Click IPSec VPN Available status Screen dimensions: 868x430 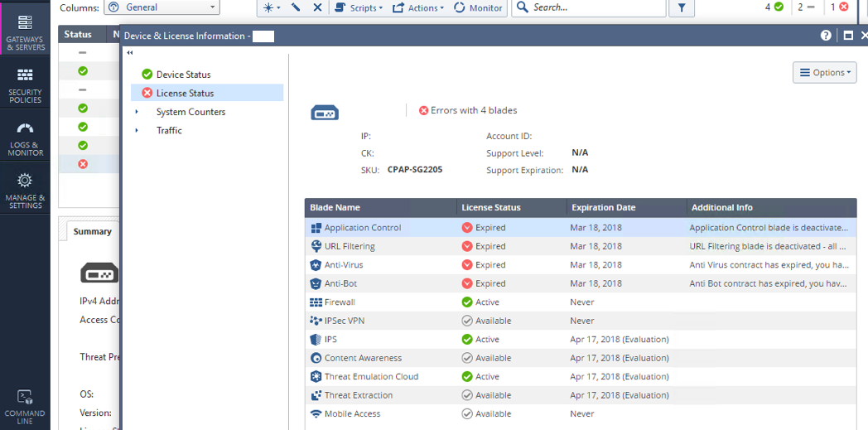pos(486,321)
